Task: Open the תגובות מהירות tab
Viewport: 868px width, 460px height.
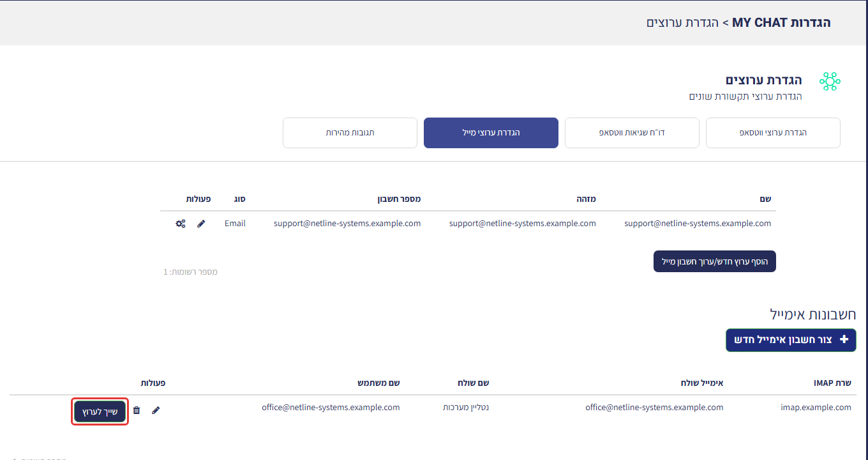Action: (350, 133)
